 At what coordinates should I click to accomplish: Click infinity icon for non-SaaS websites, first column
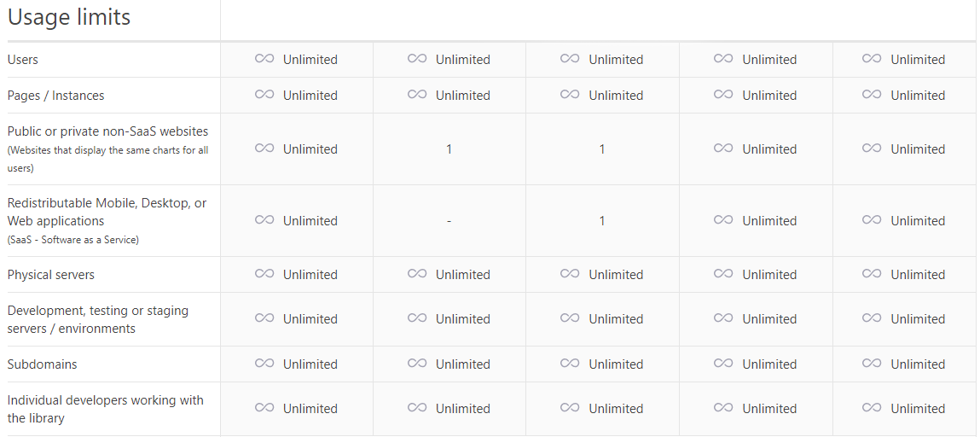264,149
